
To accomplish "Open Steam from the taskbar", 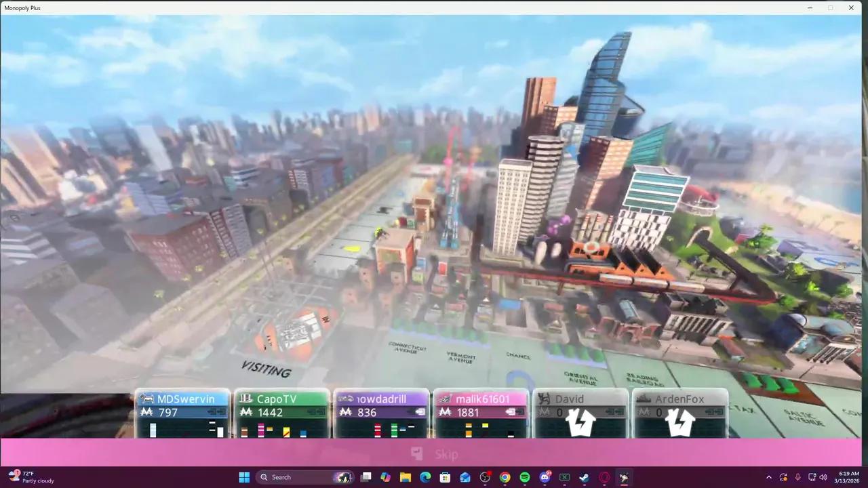I will [584, 477].
